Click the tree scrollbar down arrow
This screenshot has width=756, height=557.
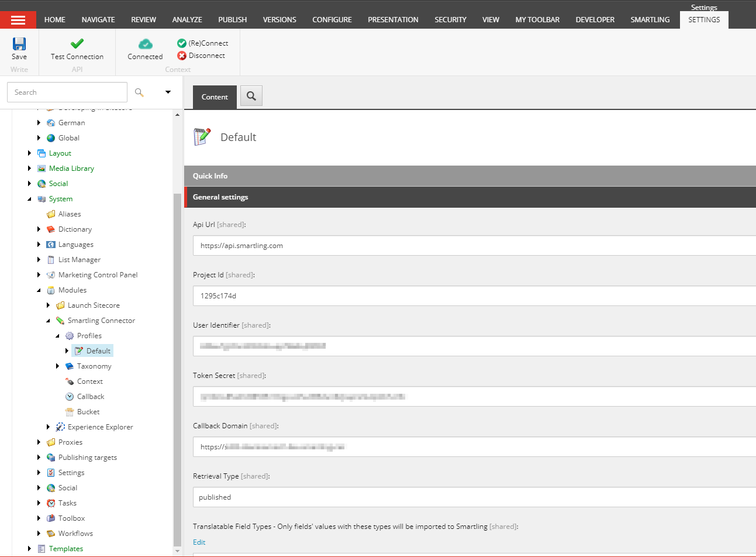[177, 551]
